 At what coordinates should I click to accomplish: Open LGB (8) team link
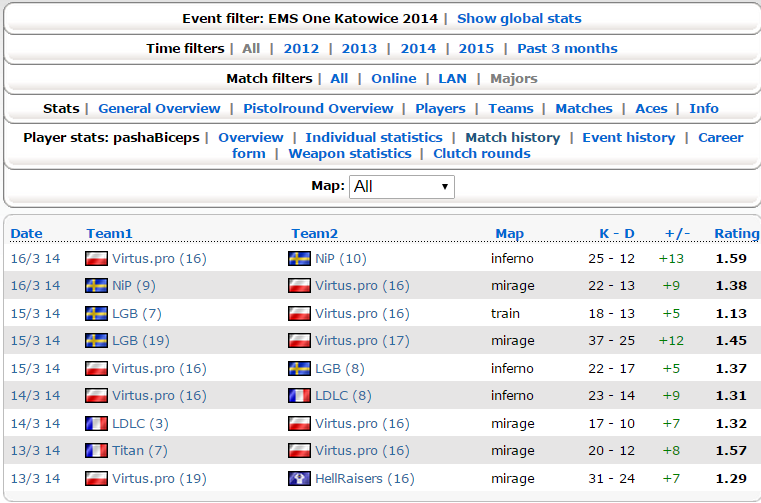point(340,369)
